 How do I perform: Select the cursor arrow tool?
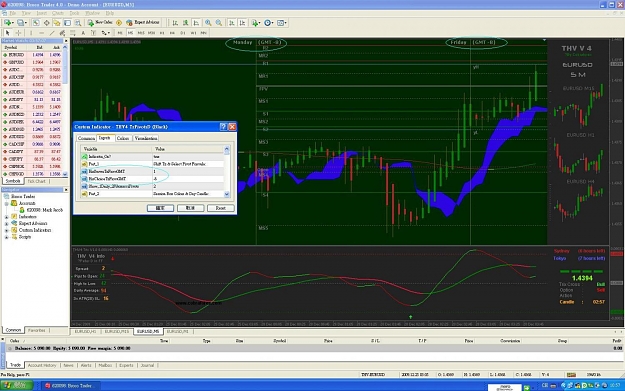point(7,33)
